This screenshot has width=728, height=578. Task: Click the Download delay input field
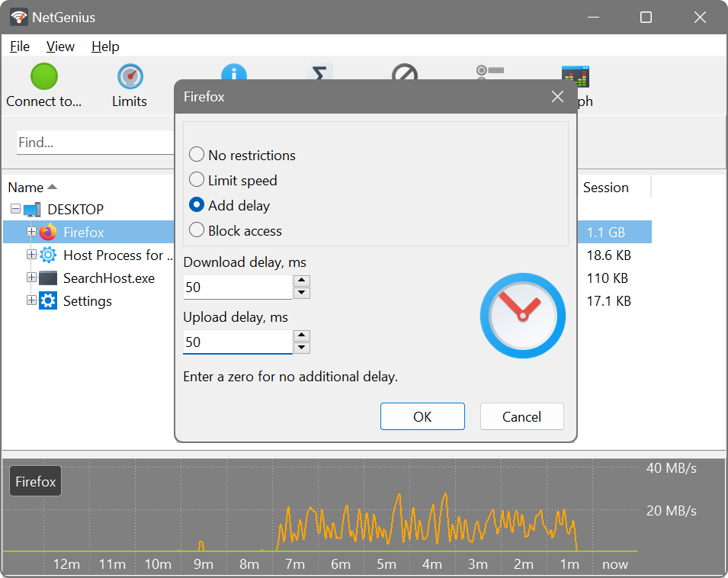238,287
